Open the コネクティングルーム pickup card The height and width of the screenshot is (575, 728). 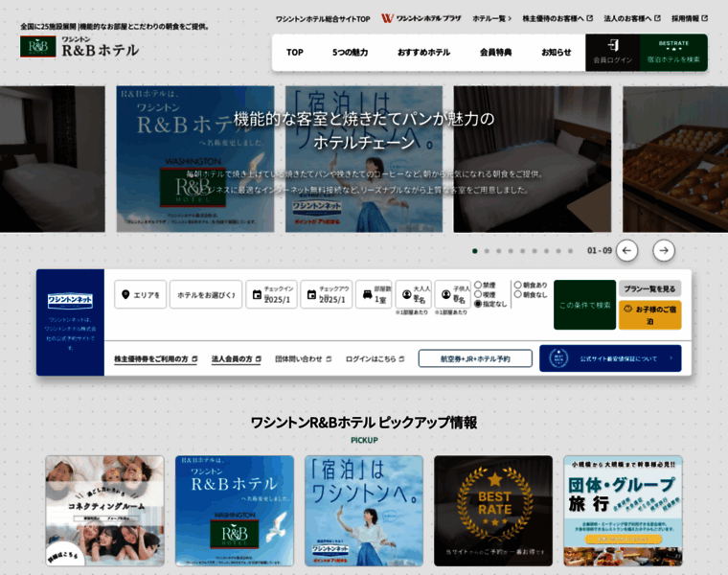[x=105, y=511]
